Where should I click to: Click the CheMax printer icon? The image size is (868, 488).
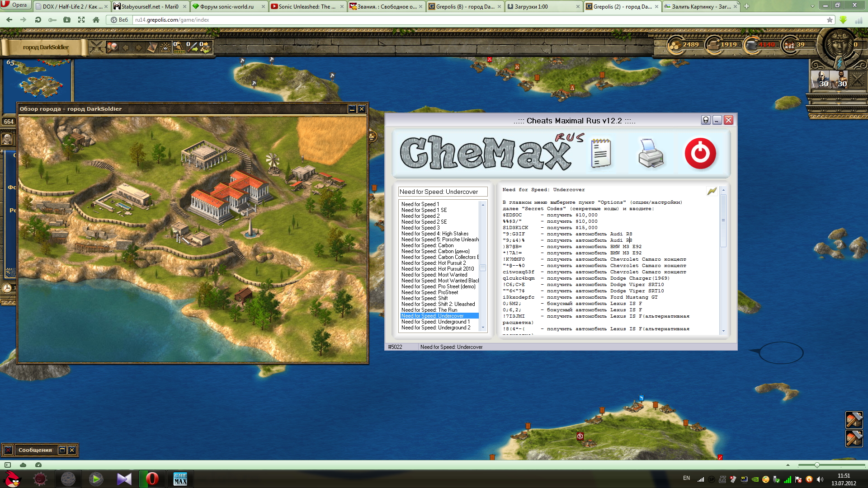coord(651,153)
